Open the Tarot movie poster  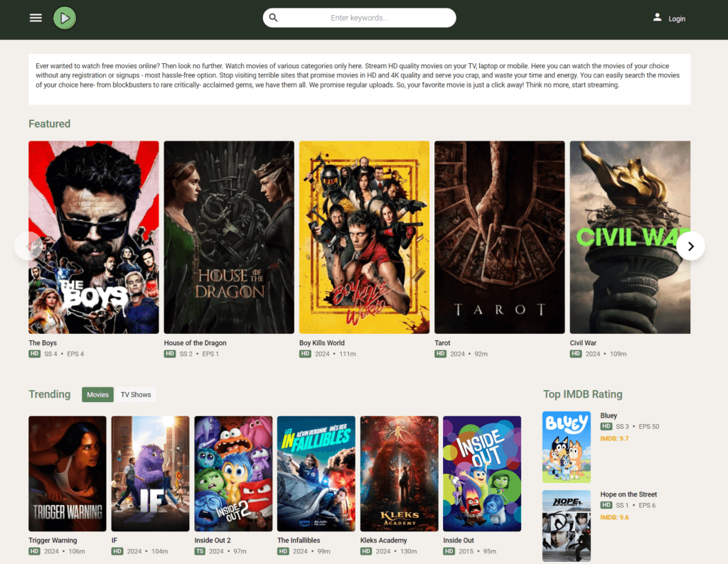499,237
